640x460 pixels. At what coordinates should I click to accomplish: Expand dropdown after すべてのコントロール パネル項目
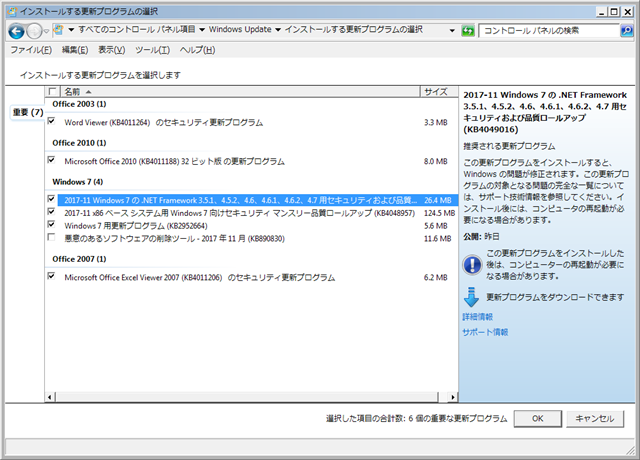[x=202, y=30]
